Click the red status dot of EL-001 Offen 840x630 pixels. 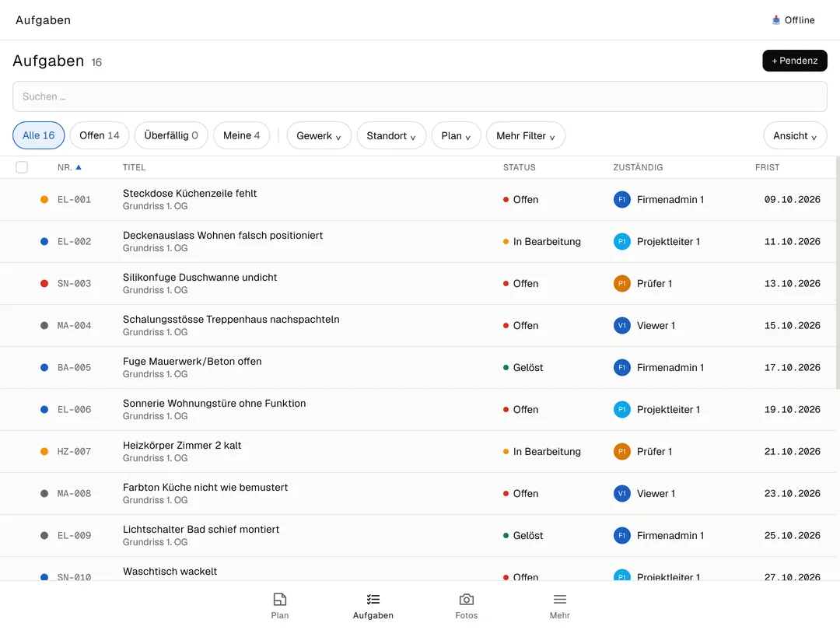(x=506, y=199)
